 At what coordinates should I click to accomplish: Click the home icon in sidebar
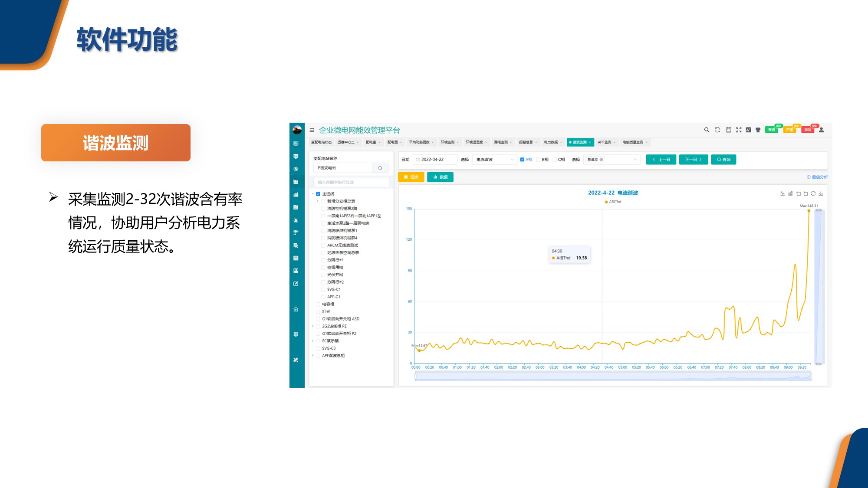tap(296, 309)
